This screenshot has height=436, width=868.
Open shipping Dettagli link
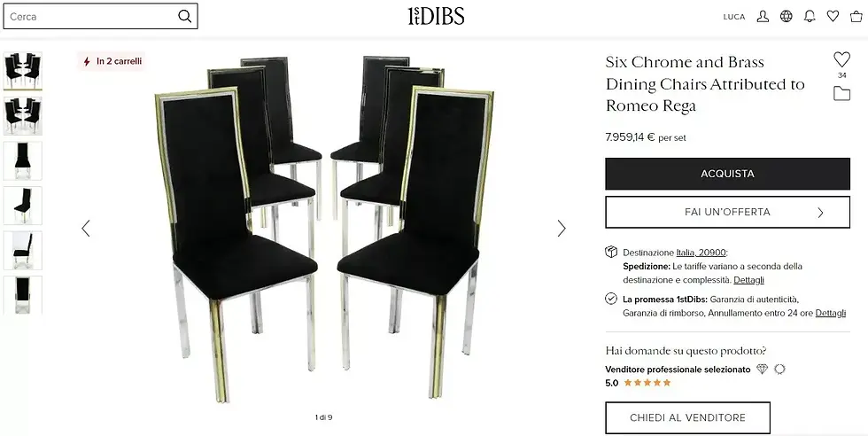[749, 280]
